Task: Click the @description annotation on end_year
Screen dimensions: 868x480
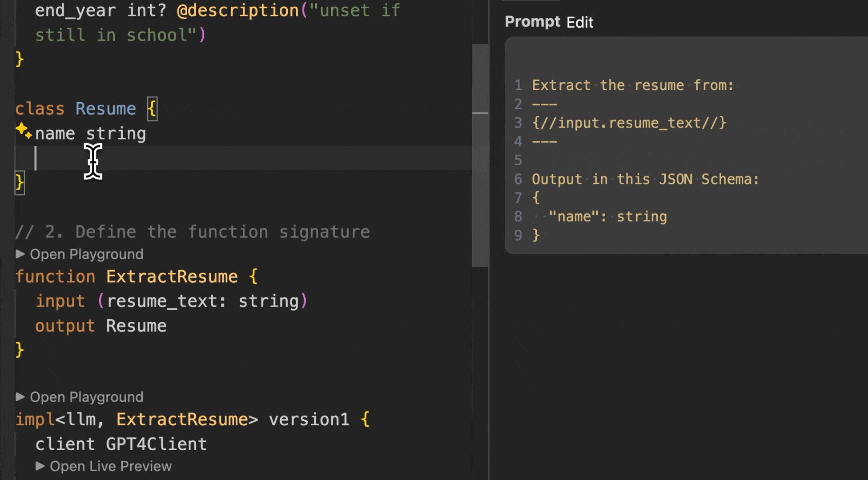Action: pyautogui.click(x=237, y=10)
